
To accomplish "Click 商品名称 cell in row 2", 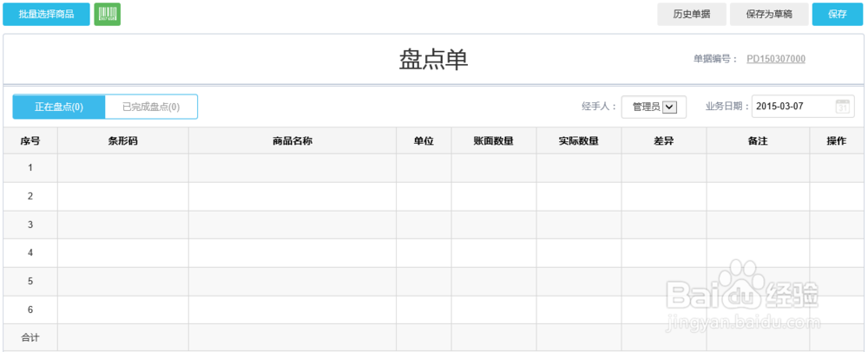I will (x=293, y=197).
